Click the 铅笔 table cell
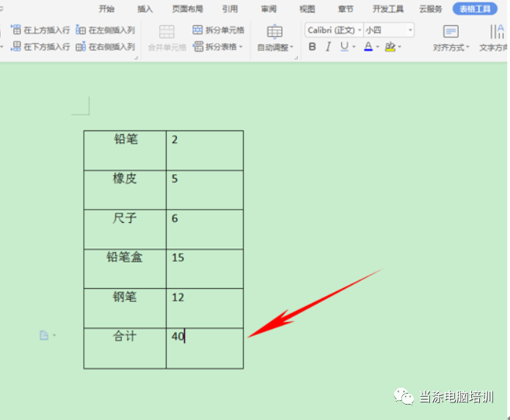The image size is (510, 420). coord(125,150)
